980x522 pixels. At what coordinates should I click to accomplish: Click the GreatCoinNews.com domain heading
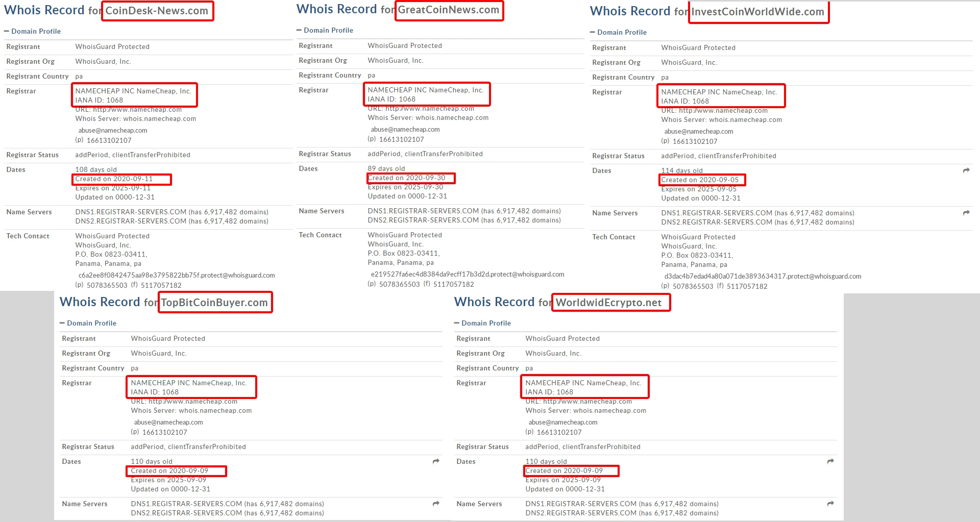(x=449, y=10)
